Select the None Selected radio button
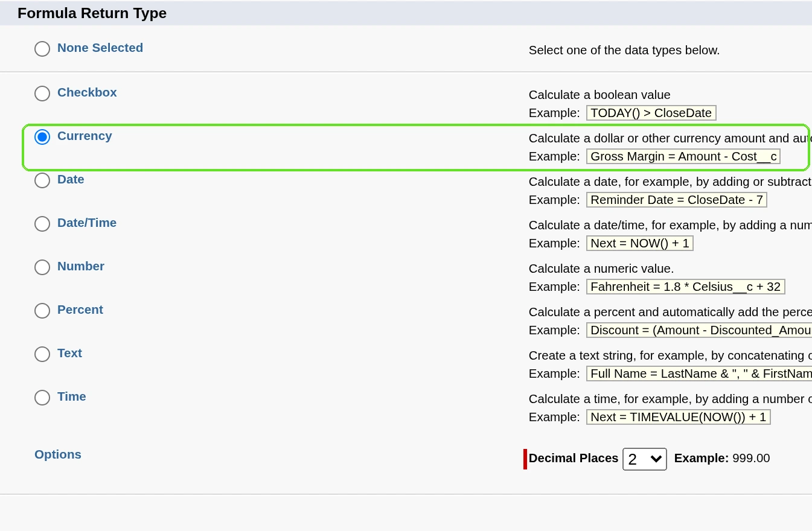812x531 pixels. (42, 49)
